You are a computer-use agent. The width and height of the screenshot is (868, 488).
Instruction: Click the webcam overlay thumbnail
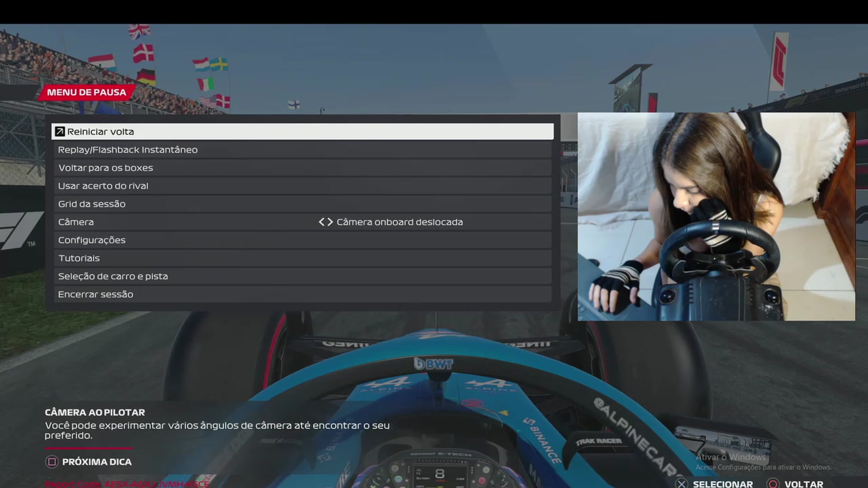coord(716,216)
